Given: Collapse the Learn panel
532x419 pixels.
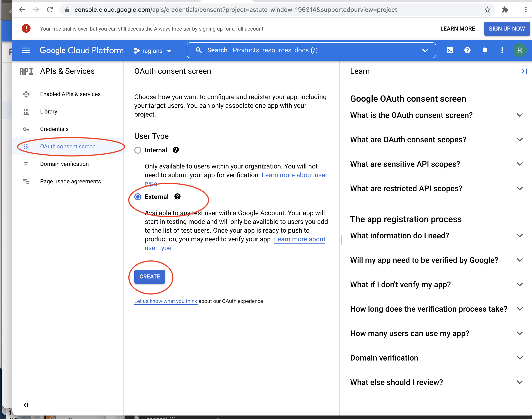Looking at the screenshot, I should coord(524,71).
